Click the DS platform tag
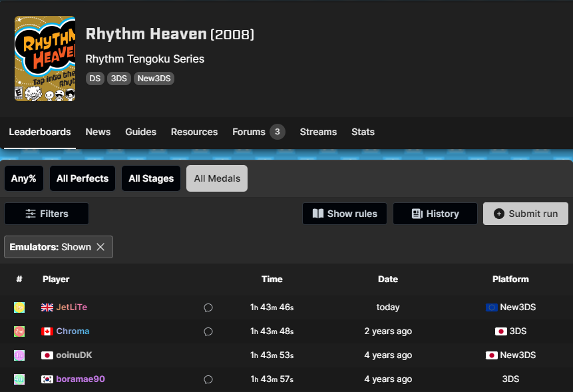Screen dimensions: 573x392 [95, 79]
